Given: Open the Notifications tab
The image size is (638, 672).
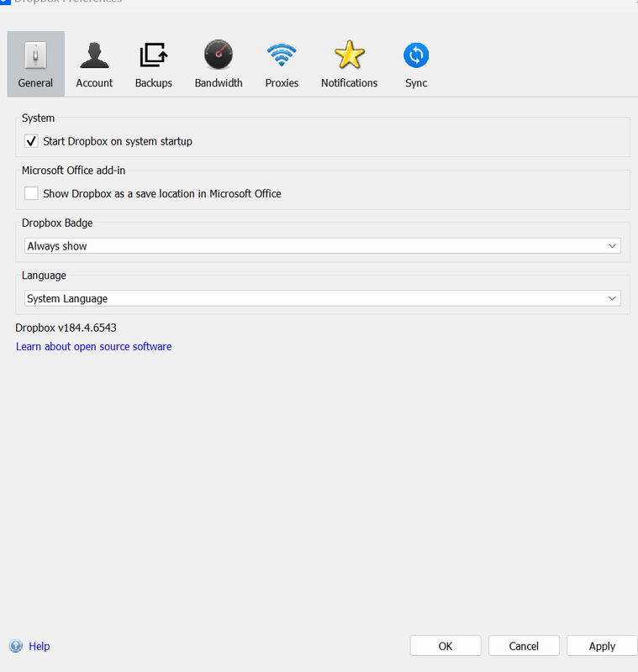Looking at the screenshot, I should click(350, 64).
